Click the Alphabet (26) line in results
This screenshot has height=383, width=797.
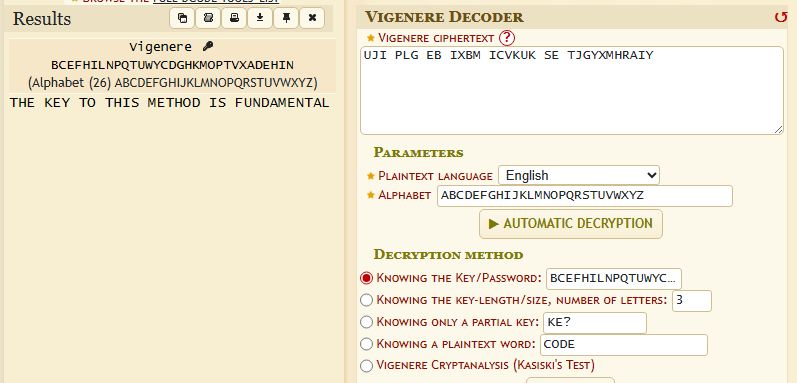point(172,83)
